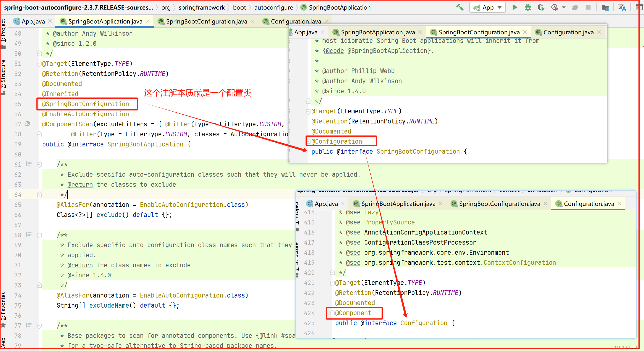Screen dimensions: 644x351
Task: Click the 'org' breadcrumb segment
Action: (x=166, y=7)
